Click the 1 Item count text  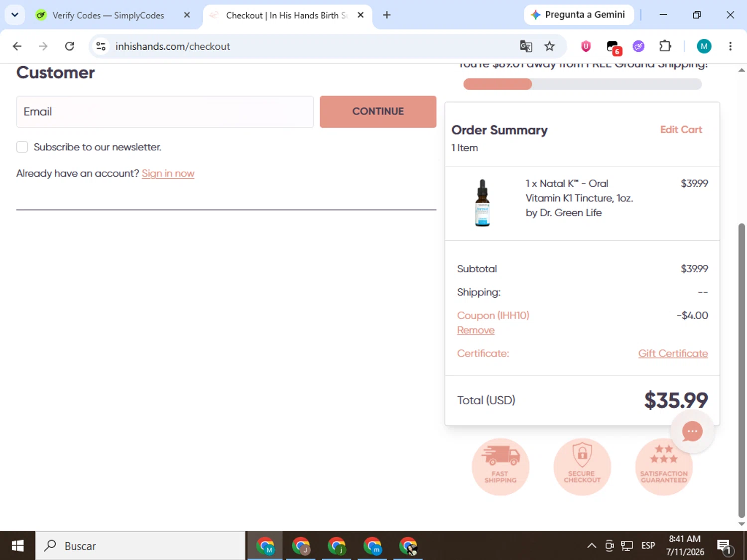(x=465, y=148)
